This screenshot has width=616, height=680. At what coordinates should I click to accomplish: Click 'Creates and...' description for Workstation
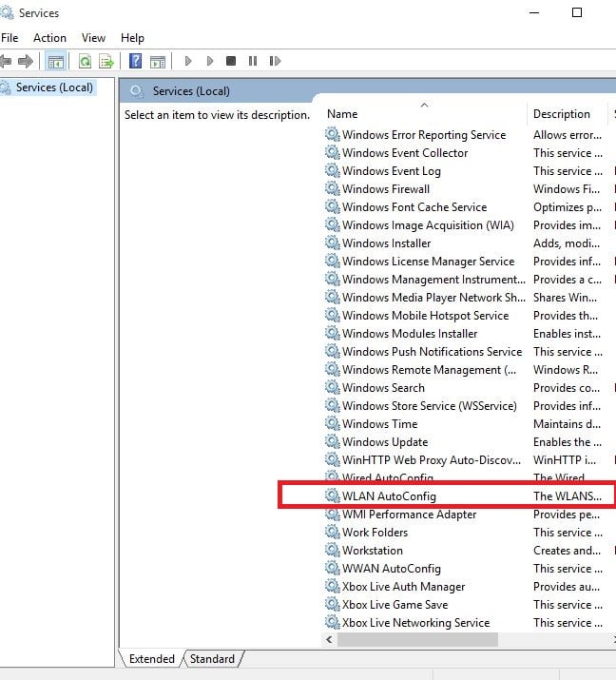point(567,551)
